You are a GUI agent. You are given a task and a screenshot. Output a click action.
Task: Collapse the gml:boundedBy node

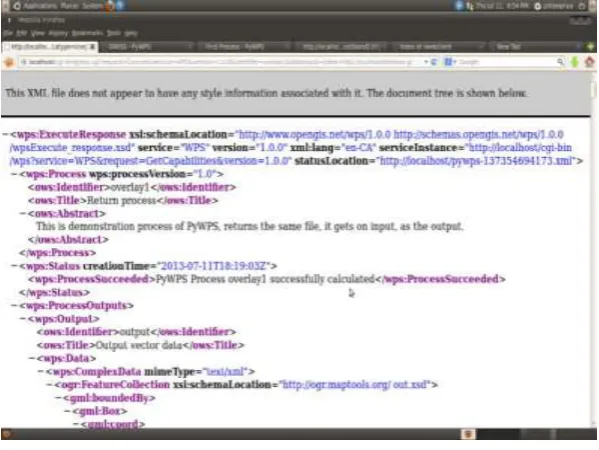click(x=58, y=398)
